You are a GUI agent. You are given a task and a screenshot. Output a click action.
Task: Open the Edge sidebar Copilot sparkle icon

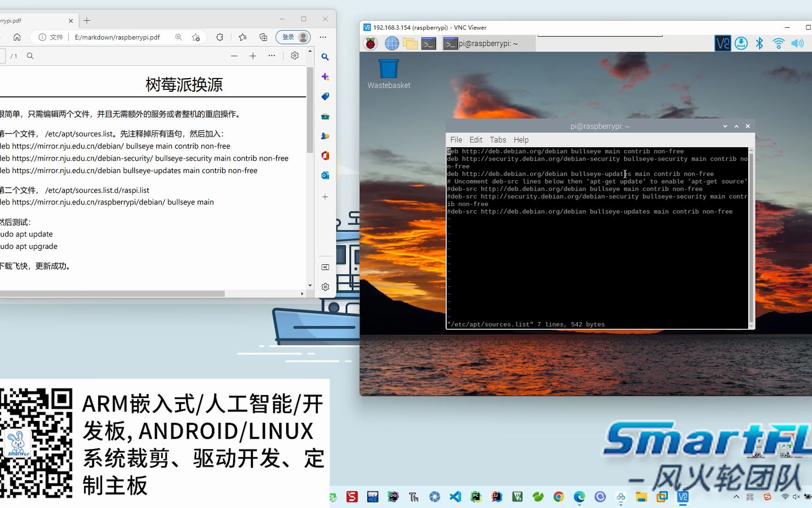point(325,77)
